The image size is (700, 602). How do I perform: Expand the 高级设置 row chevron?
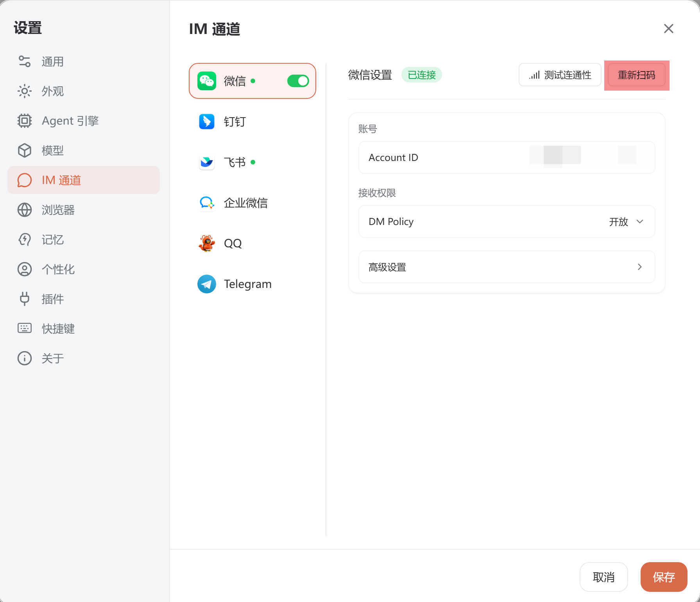point(640,267)
